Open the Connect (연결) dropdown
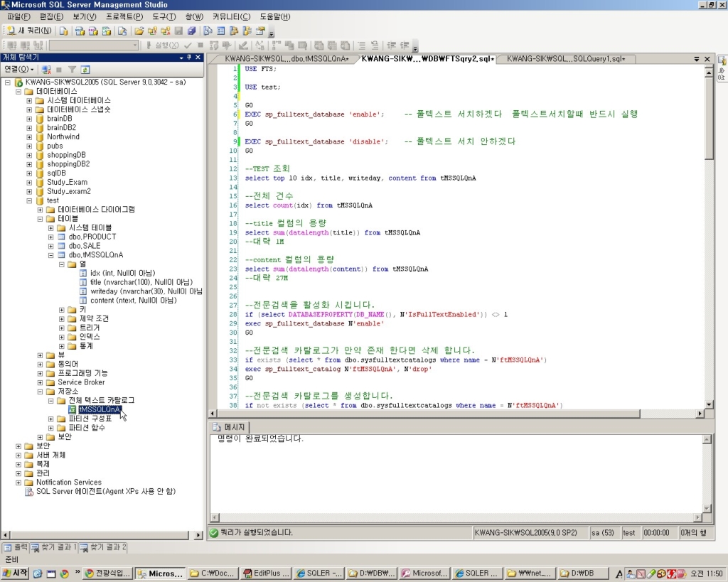This screenshot has height=582, width=728. point(19,70)
